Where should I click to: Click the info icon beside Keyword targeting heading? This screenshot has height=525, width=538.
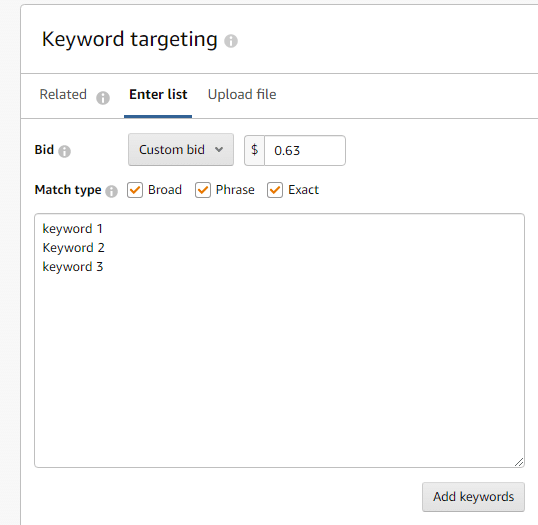231,41
